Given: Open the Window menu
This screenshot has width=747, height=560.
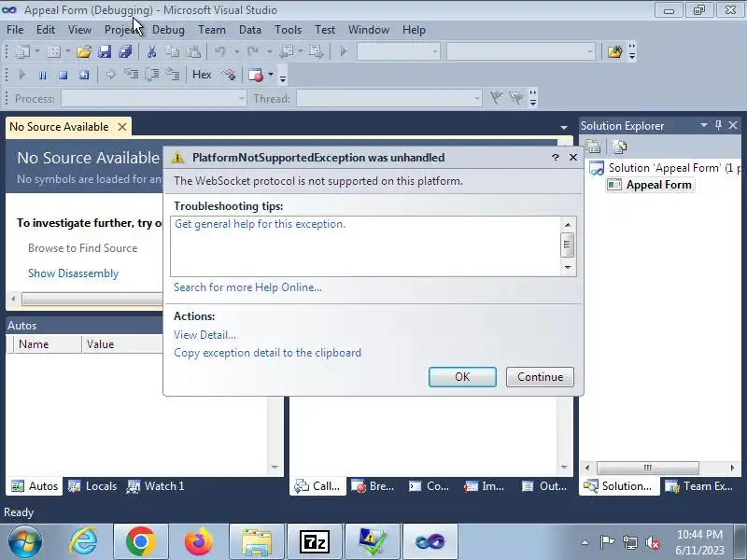Looking at the screenshot, I should (369, 30).
